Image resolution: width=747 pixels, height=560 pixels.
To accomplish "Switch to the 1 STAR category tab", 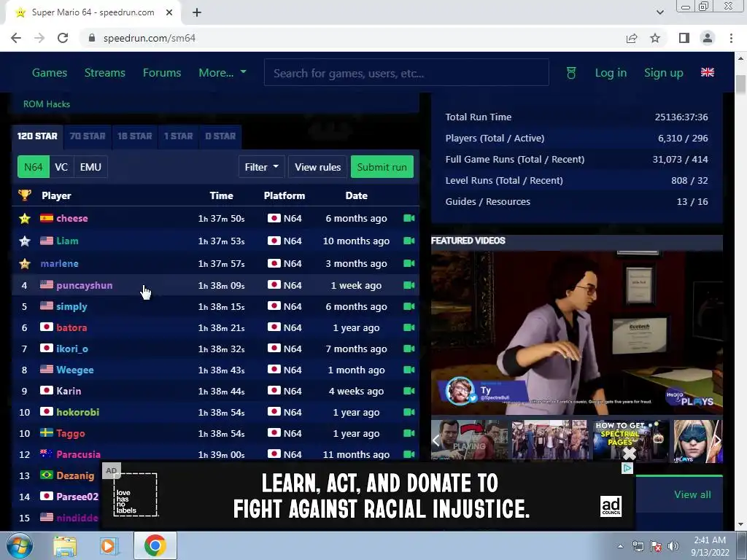I will pyautogui.click(x=179, y=136).
